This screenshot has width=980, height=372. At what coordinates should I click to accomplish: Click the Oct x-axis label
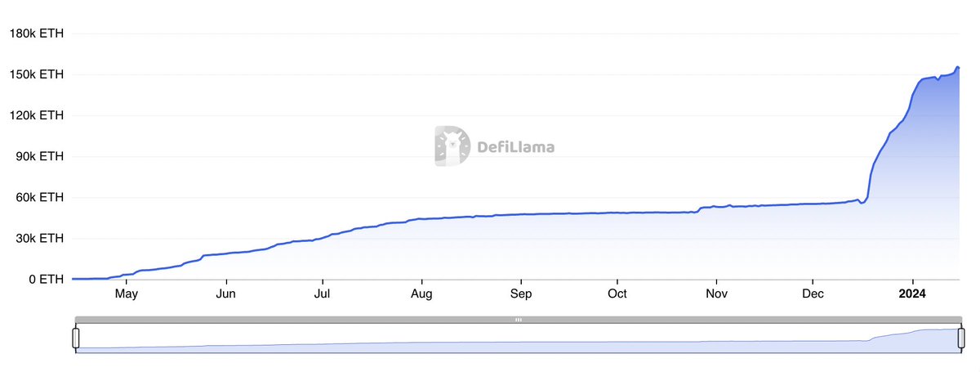click(x=617, y=294)
